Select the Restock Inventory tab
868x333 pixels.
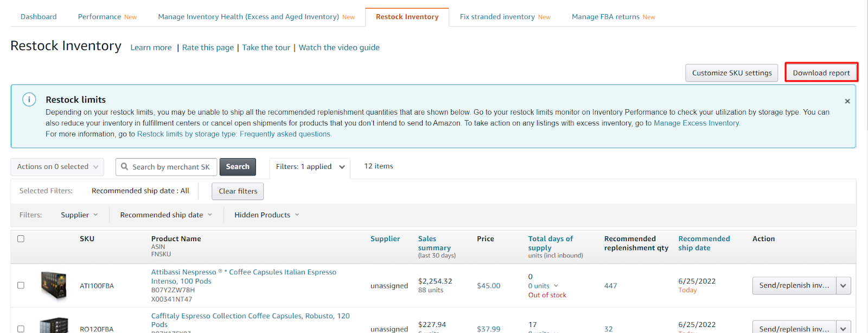(x=407, y=17)
